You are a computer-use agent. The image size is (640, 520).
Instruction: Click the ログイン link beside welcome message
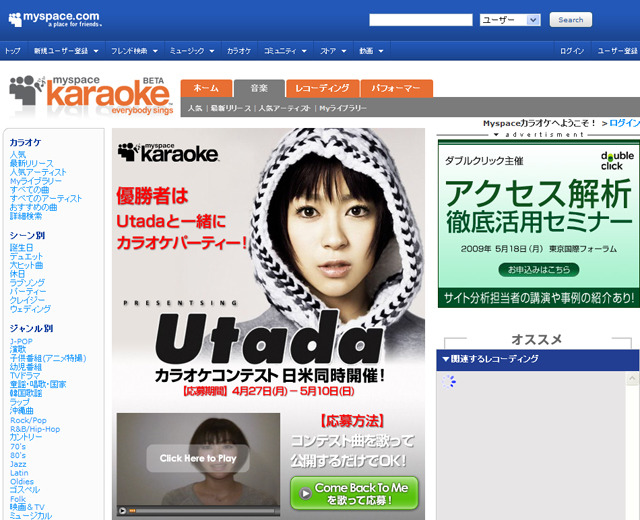coord(624,123)
